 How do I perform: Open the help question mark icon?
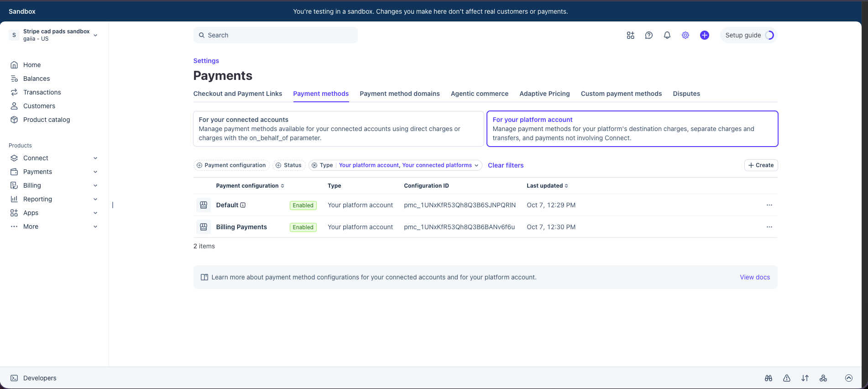coord(648,35)
